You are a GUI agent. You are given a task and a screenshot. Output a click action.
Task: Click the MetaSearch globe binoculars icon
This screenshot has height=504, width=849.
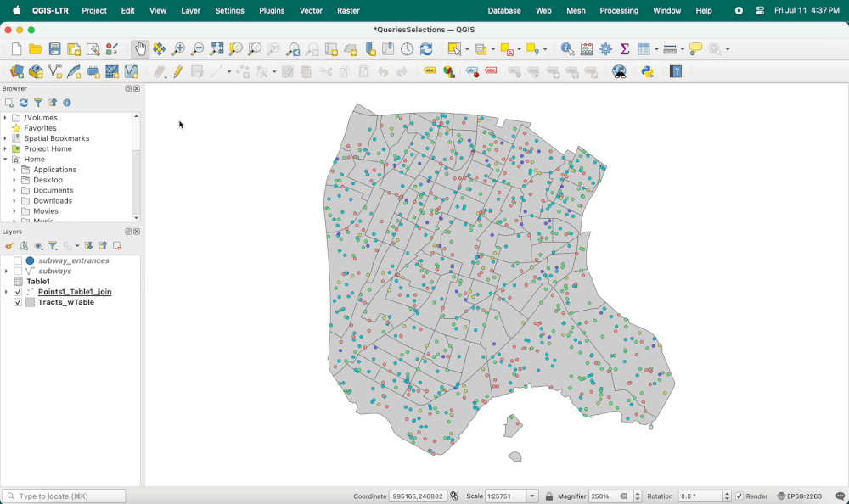coord(620,71)
